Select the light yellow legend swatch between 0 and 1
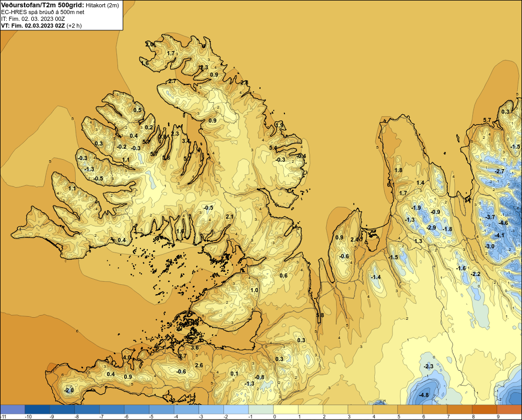 286,409
